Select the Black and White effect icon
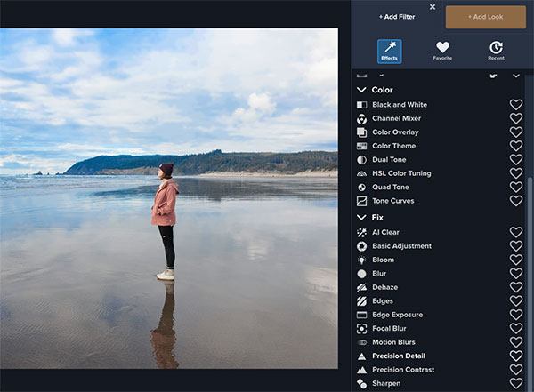Screen dimensions: 534x392 tap(362, 105)
